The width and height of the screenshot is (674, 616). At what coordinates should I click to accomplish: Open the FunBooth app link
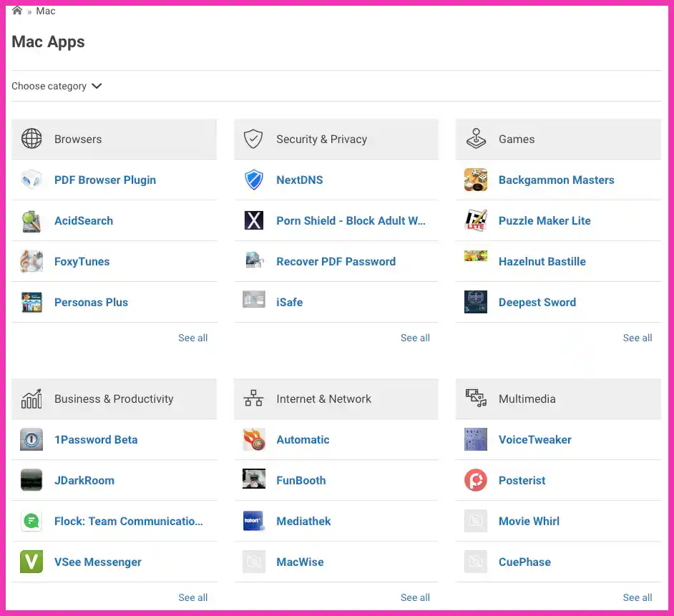pyautogui.click(x=301, y=480)
